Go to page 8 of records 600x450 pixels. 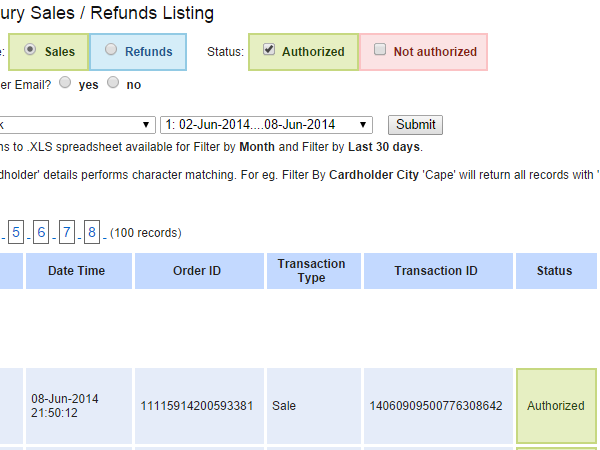[x=92, y=233]
